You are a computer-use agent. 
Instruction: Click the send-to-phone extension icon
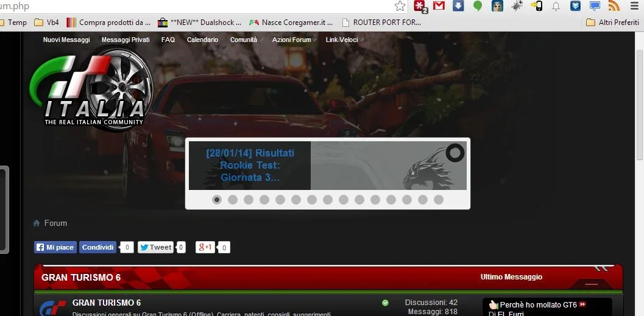pos(536,5)
